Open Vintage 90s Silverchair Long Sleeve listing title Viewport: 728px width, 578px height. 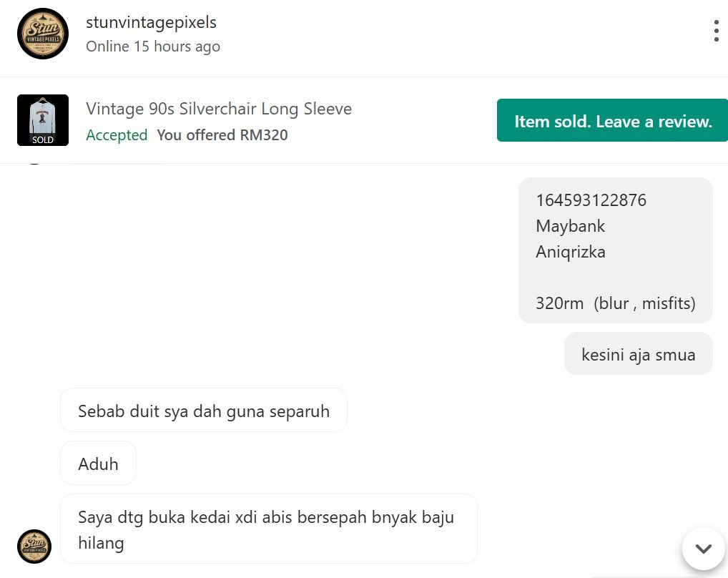pyautogui.click(x=219, y=109)
